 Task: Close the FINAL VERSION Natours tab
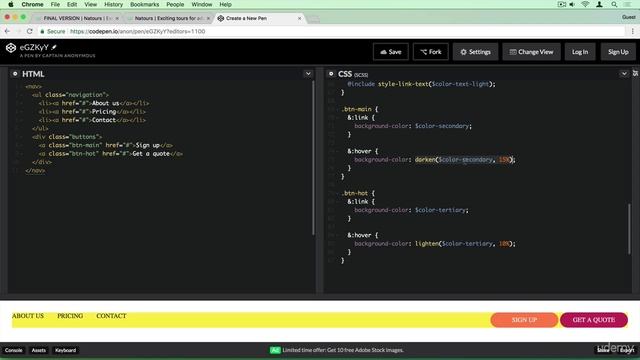coord(117,18)
